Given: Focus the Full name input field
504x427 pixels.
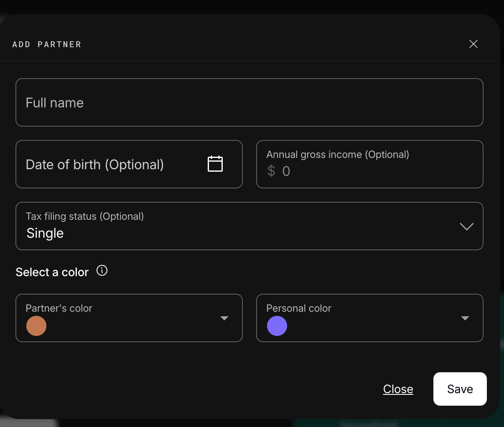Looking at the screenshot, I should click(x=249, y=102).
